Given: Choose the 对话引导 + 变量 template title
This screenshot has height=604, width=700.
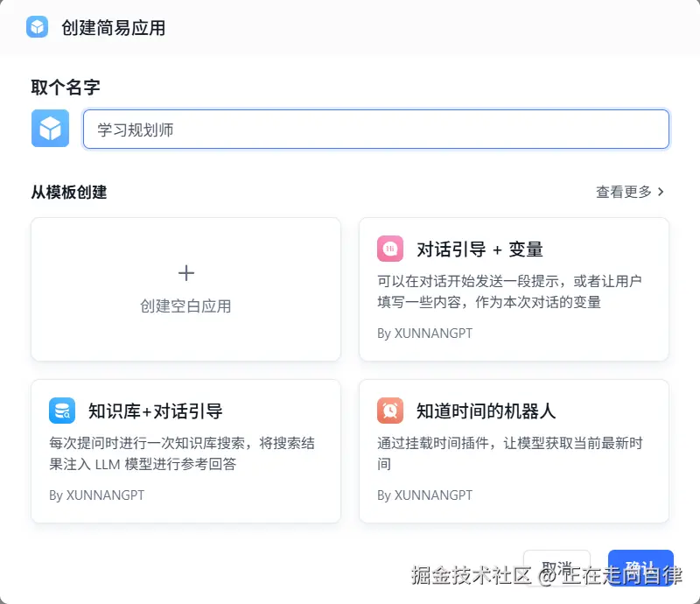Looking at the screenshot, I should [x=479, y=249].
